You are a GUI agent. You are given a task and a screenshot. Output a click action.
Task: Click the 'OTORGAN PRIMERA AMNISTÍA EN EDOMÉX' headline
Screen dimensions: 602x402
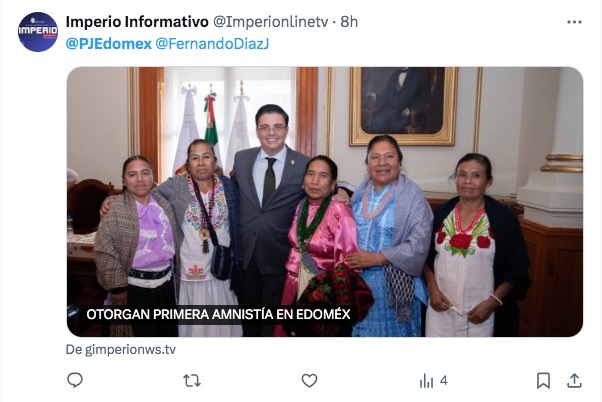218,314
